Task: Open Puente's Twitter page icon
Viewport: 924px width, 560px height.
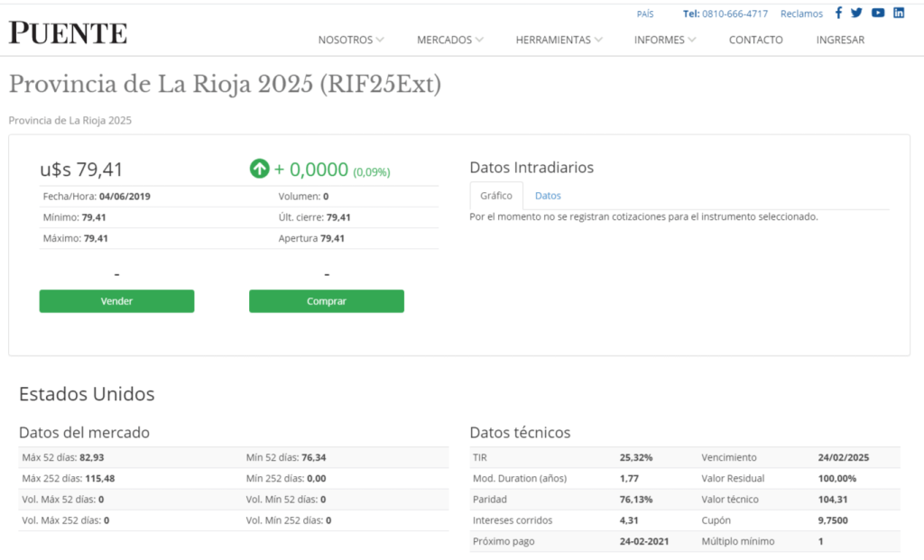Action: pyautogui.click(x=857, y=13)
